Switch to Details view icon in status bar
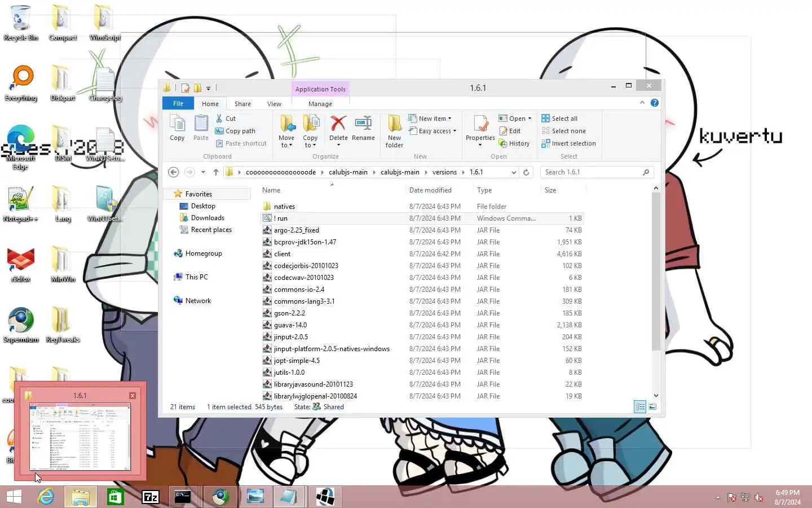 (640, 406)
